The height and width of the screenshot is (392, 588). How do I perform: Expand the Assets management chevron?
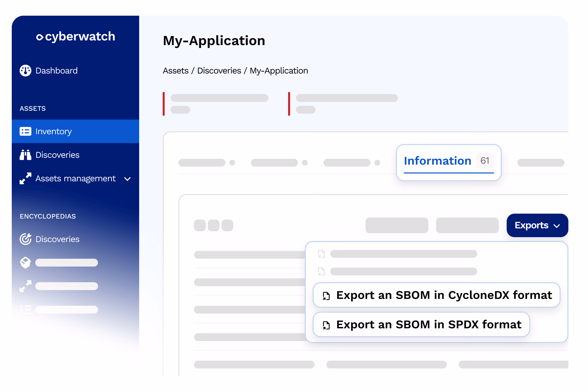(127, 179)
